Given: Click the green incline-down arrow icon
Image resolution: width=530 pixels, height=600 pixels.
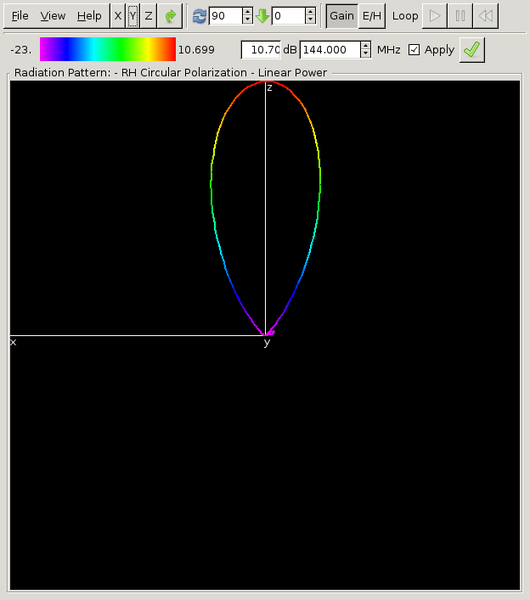Looking at the screenshot, I should pos(263,16).
